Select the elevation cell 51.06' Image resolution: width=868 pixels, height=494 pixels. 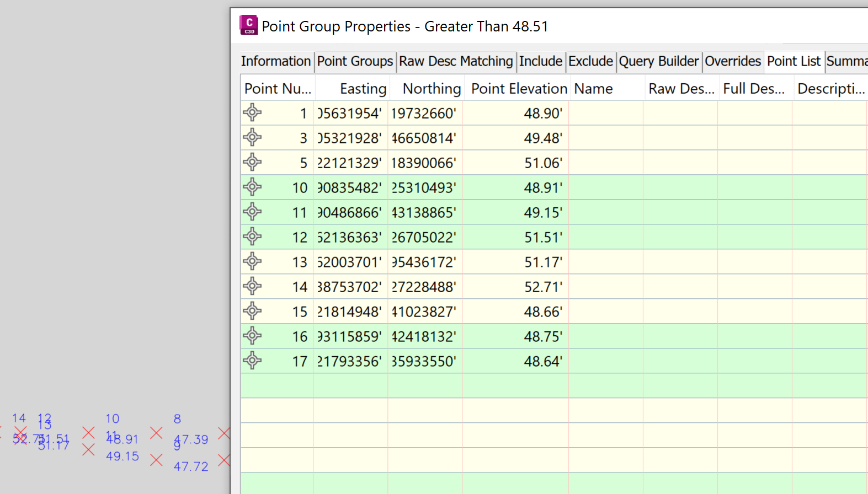click(515, 163)
